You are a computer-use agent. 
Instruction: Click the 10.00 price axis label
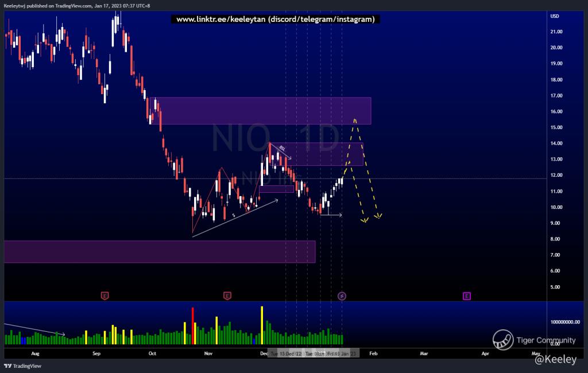point(556,207)
